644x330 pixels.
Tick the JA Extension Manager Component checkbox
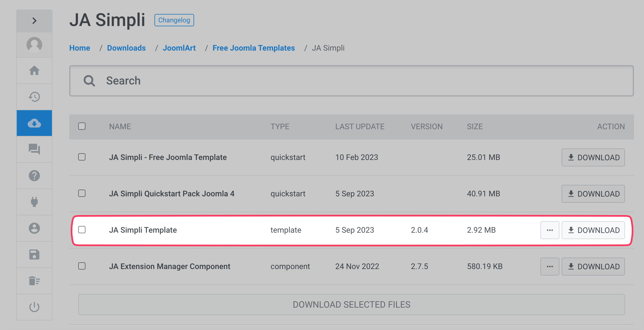click(x=82, y=266)
